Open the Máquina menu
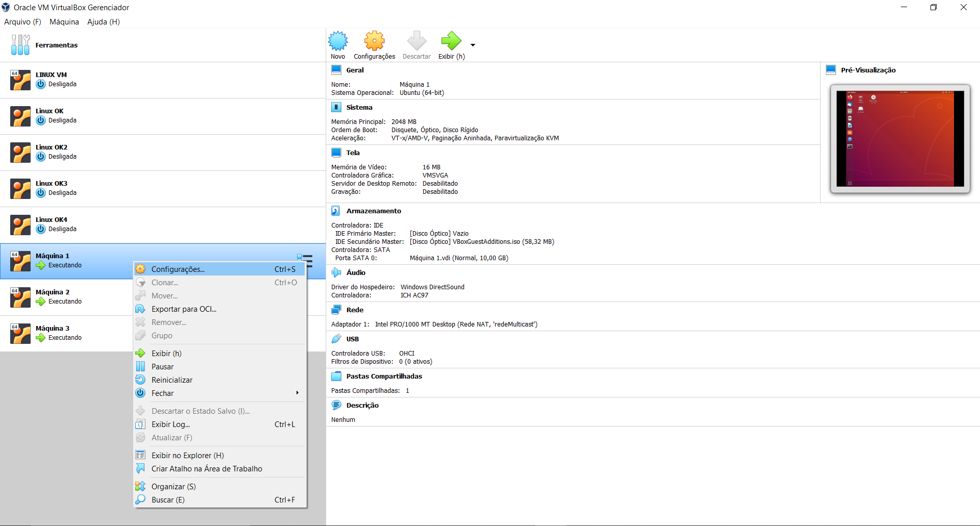 [64, 22]
